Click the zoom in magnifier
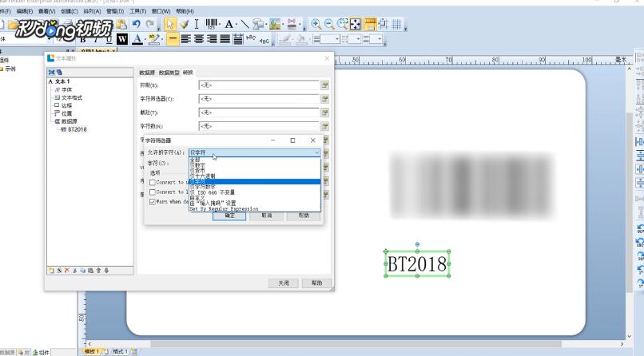 coord(316,24)
